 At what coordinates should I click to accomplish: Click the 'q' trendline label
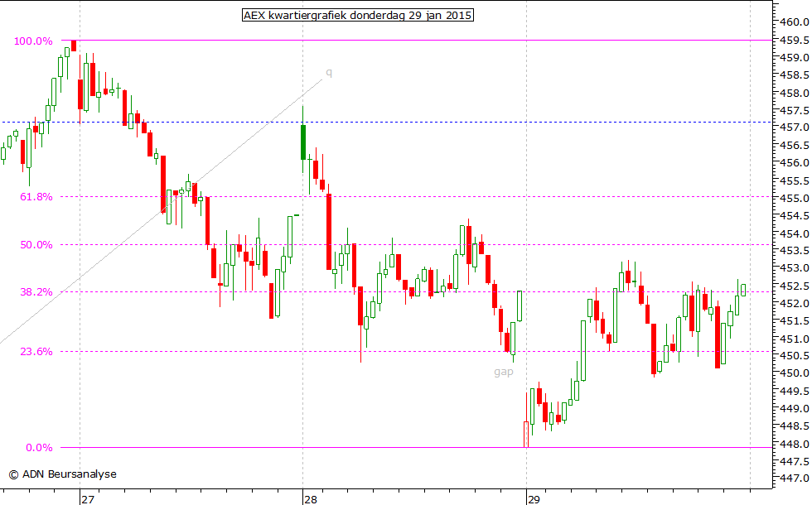click(x=329, y=73)
